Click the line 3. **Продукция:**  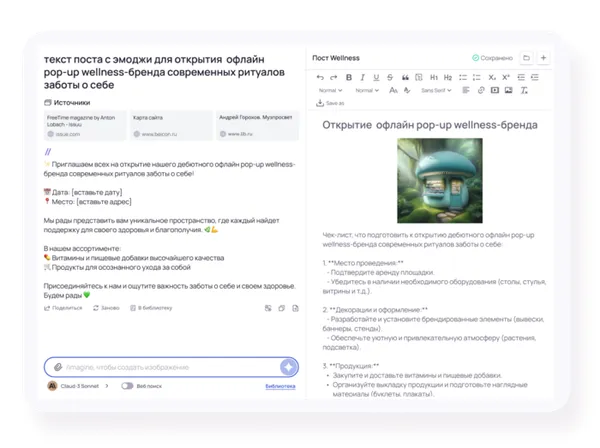click(351, 366)
